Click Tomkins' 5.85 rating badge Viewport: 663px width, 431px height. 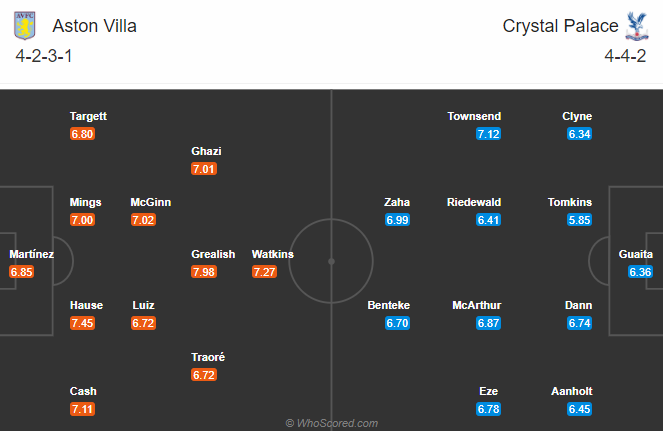578,220
